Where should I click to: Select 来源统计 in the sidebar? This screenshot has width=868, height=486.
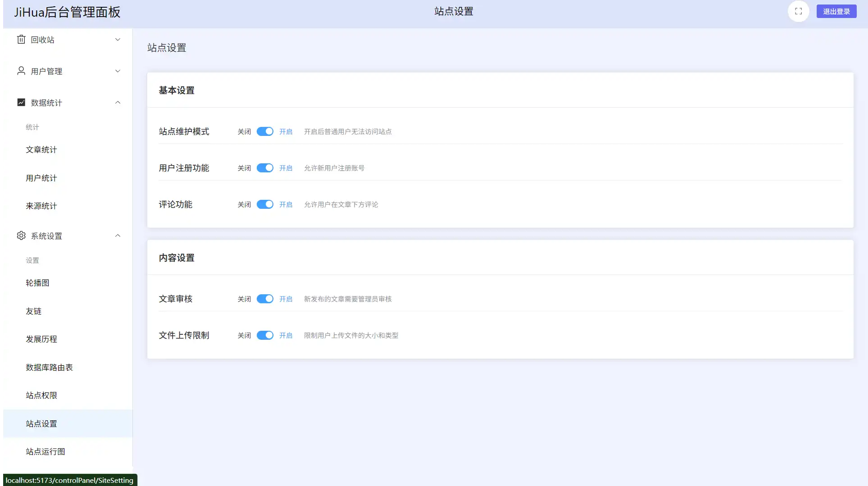pos(41,206)
